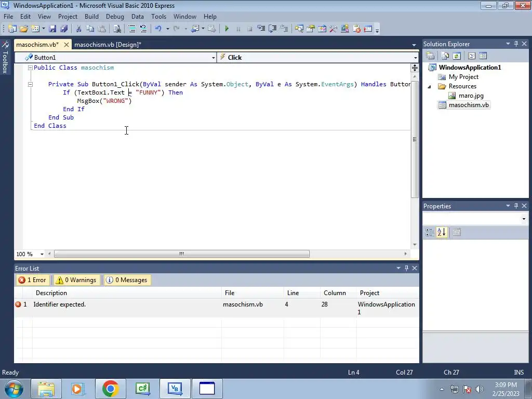Screen dimensions: 532x399
Task: Click the Add New Item toolbar icon
Action: 35,29
